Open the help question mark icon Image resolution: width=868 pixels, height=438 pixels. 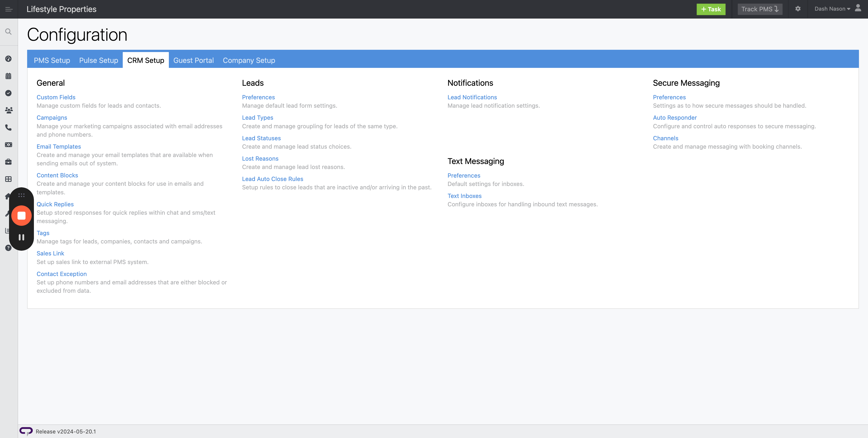point(8,248)
